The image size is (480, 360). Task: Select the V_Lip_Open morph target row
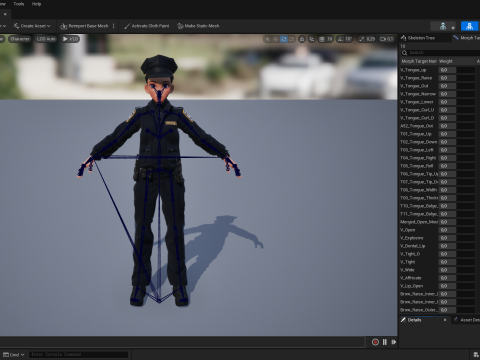pyautogui.click(x=412, y=286)
